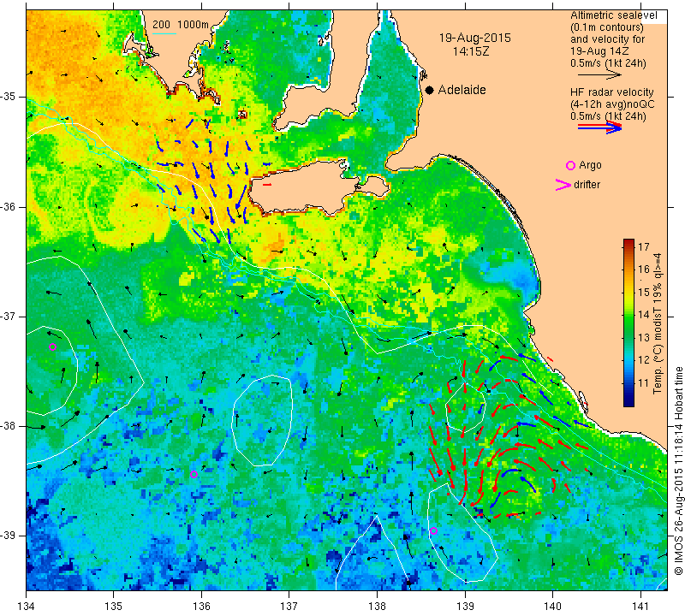
Task: Click the "Altimetric sealevel" legend heading
Action: click(x=613, y=15)
